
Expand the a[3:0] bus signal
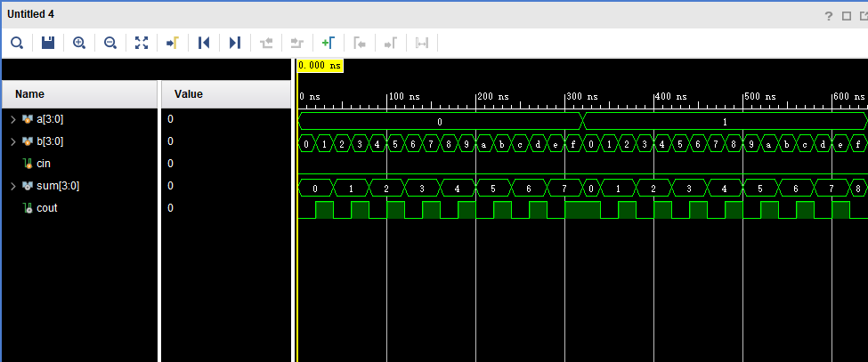pos(12,119)
